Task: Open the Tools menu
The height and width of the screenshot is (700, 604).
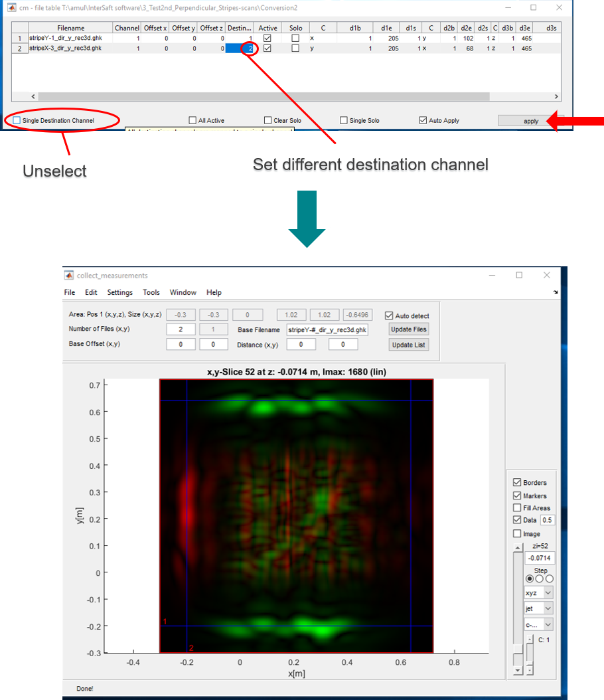Action: coord(151,292)
